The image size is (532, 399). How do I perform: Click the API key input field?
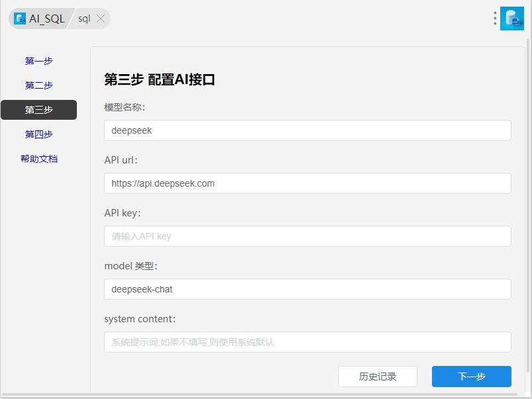pos(307,236)
